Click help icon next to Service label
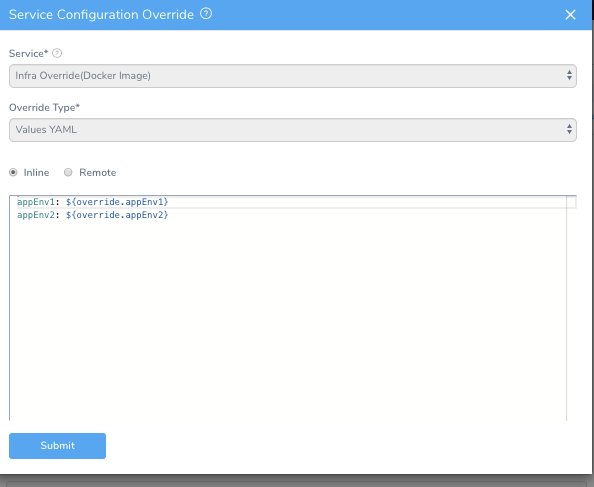This screenshot has width=594, height=487. [57, 53]
